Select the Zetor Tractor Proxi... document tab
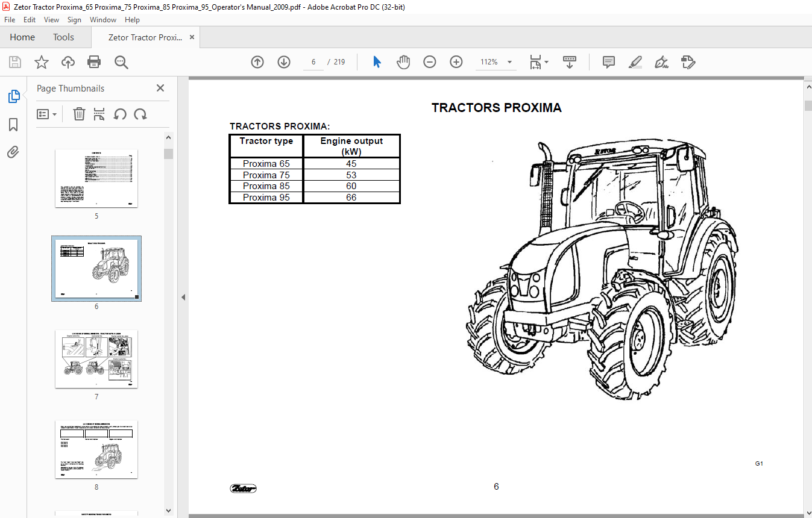 (145, 37)
